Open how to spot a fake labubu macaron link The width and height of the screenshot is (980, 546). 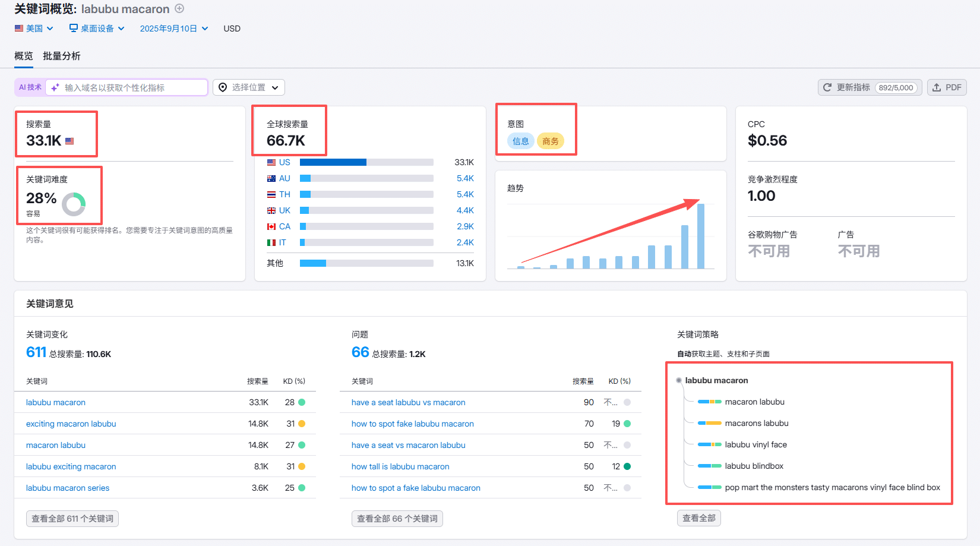point(416,488)
